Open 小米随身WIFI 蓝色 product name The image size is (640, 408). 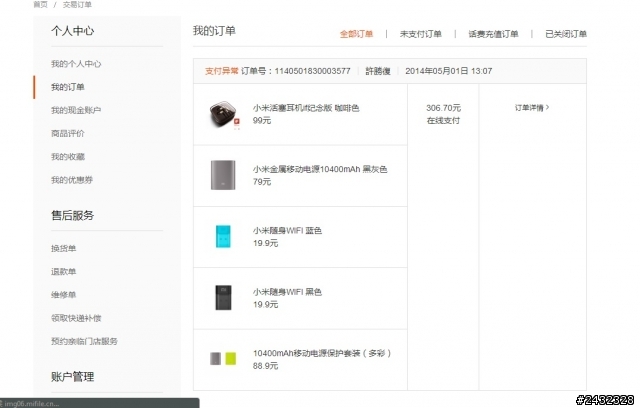(287, 231)
